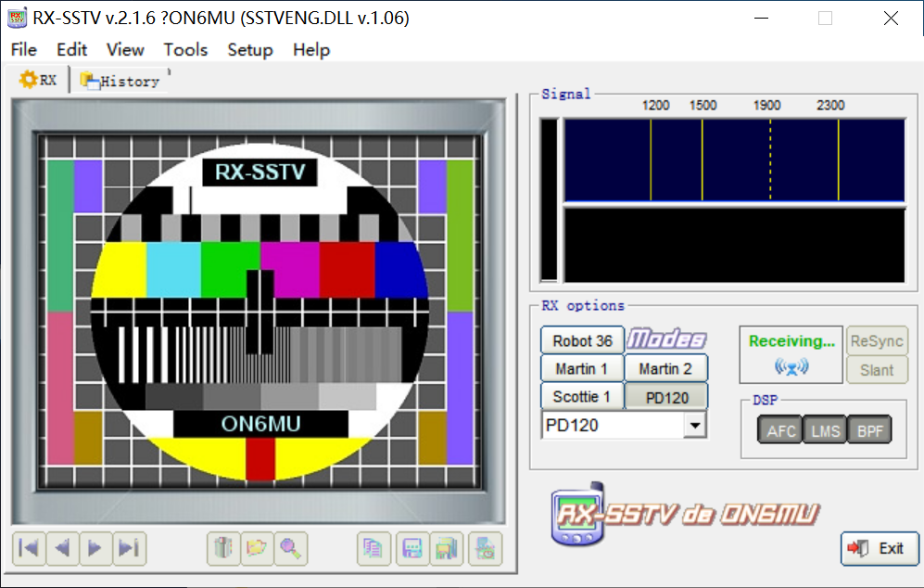This screenshot has width=924, height=588.
Task: Click the signal level meter bar
Action: click(550, 200)
